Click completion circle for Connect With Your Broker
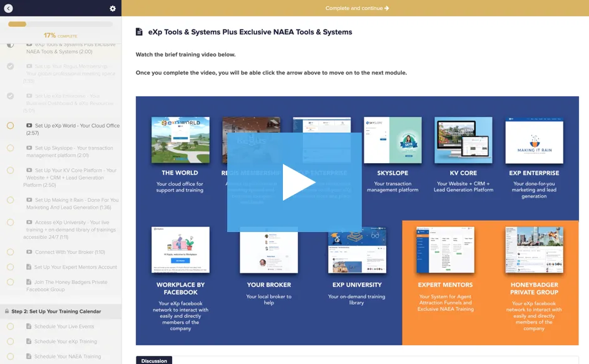This screenshot has height=364, width=589. pyautogui.click(x=11, y=252)
